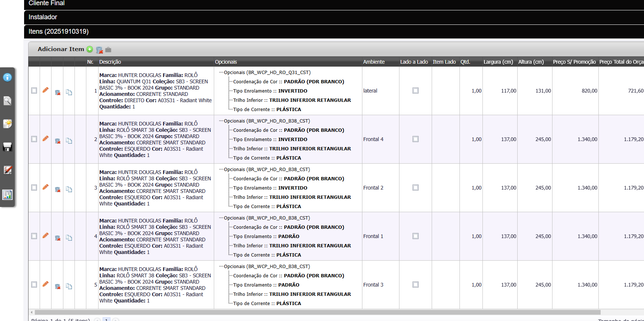Click 'Tipo de Corrente :: PLÁSTICA' in item 1

tap(267, 109)
